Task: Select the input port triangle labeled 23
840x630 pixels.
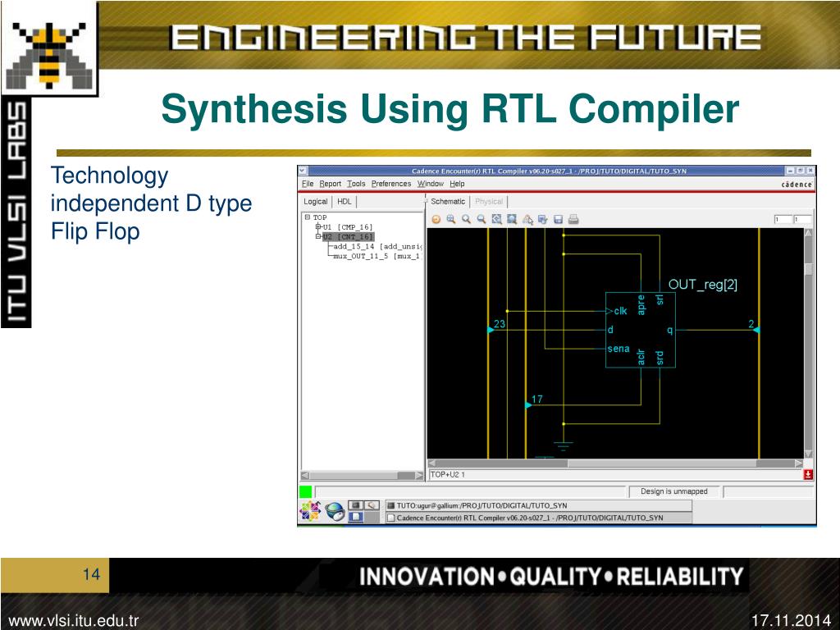Action: (491, 330)
